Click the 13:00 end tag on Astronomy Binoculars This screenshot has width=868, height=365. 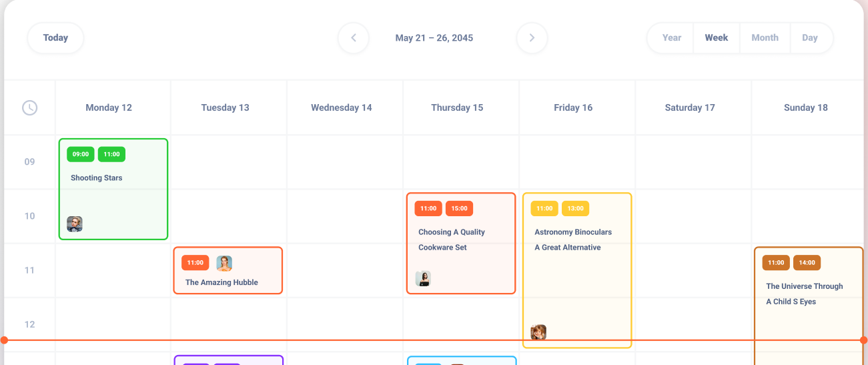click(575, 209)
